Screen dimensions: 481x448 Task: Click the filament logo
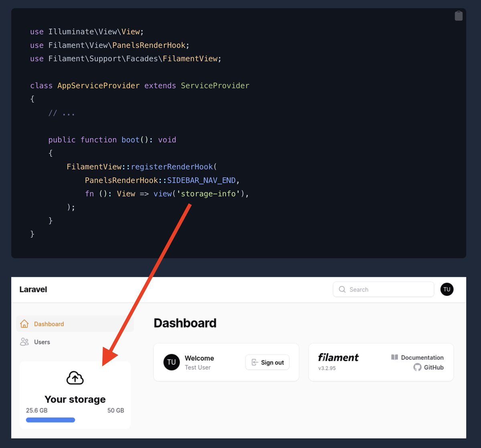tap(338, 357)
